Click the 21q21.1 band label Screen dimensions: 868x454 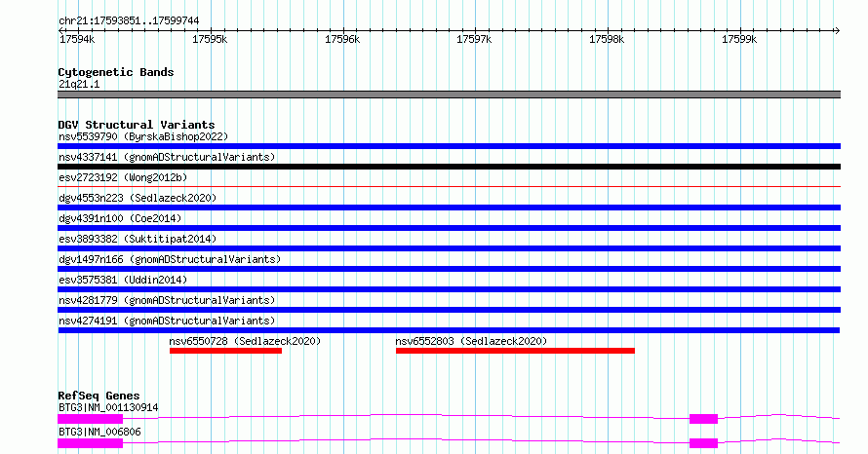click(x=79, y=84)
